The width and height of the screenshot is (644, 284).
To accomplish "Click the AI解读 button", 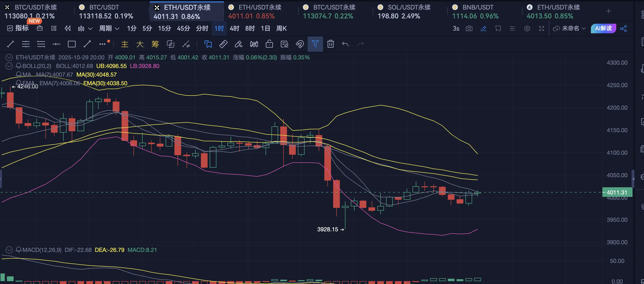I will pyautogui.click(x=603, y=28).
